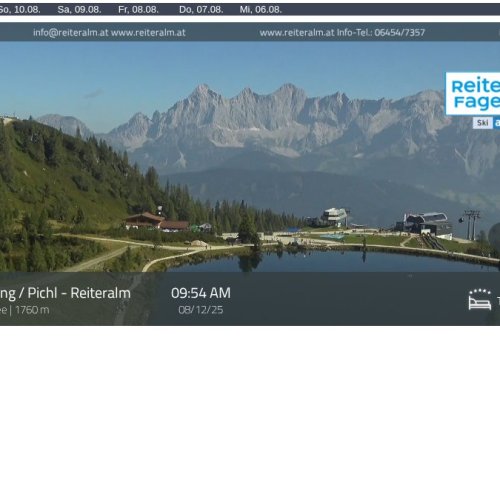
Task: Click the info@reiteralm.at www.reiteralm.at banner text
Action: click(109, 33)
